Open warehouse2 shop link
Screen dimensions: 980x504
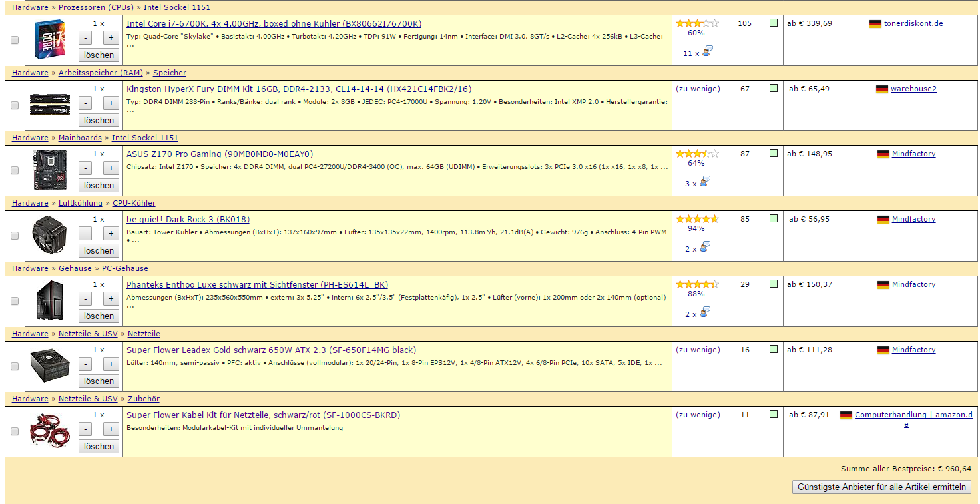(x=913, y=89)
